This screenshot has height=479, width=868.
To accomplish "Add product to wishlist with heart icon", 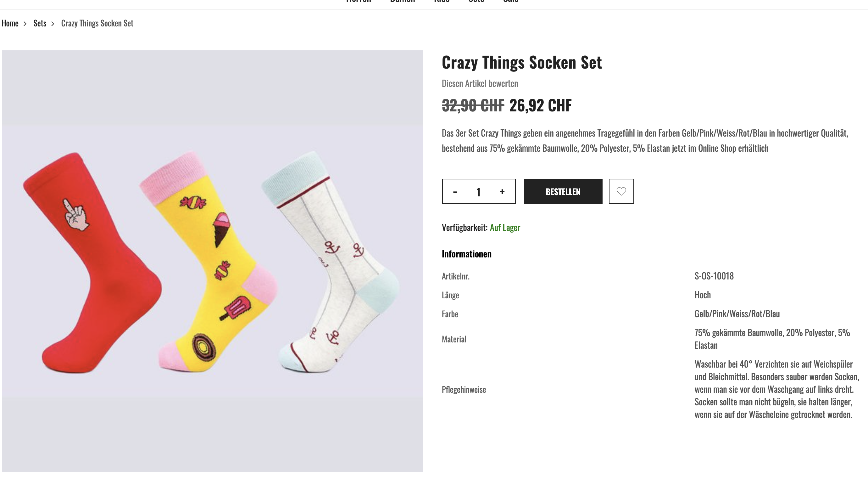I will [621, 191].
